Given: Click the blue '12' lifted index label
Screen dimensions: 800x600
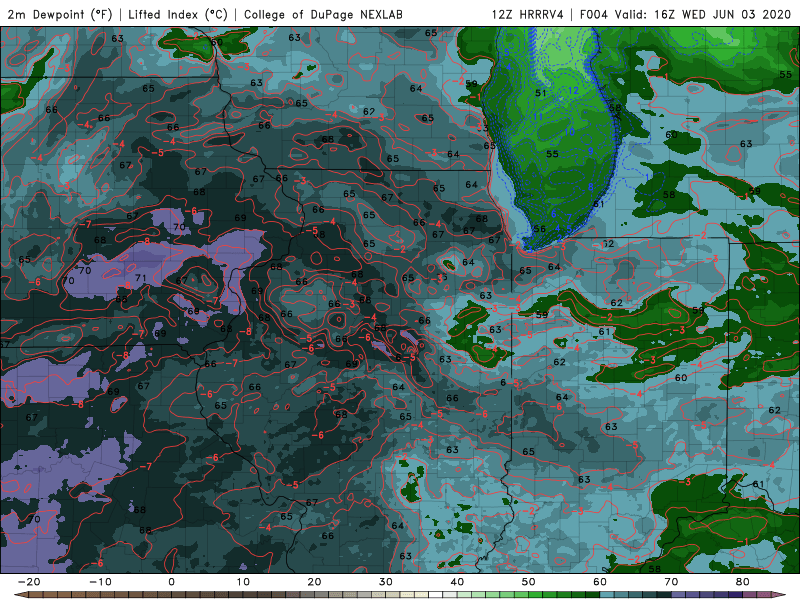Looking at the screenshot, I should coord(573,90).
